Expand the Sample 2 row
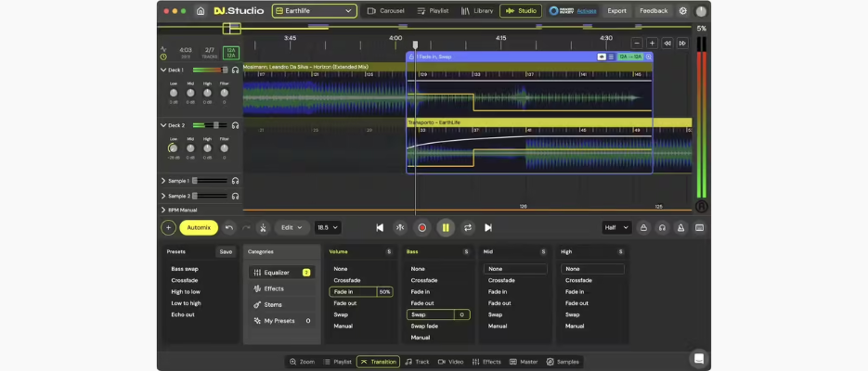This screenshot has width=868, height=371. click(163, 196)
